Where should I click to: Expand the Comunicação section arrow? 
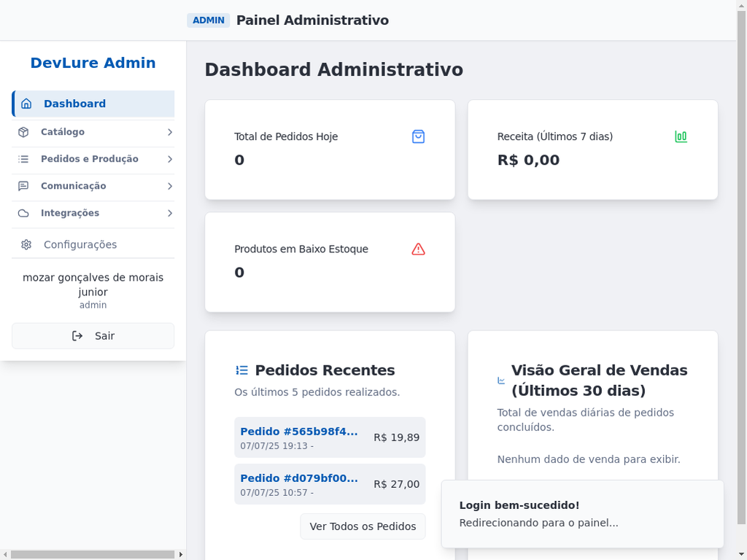coord(169,186)
